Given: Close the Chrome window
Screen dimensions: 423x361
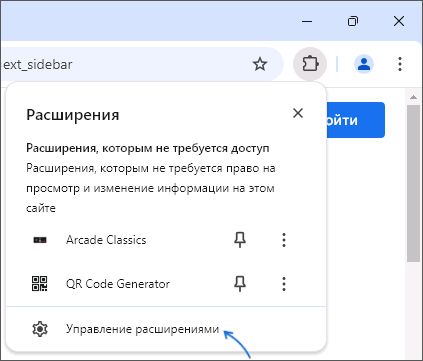Looking at the screenshot, I should point(399,21).
